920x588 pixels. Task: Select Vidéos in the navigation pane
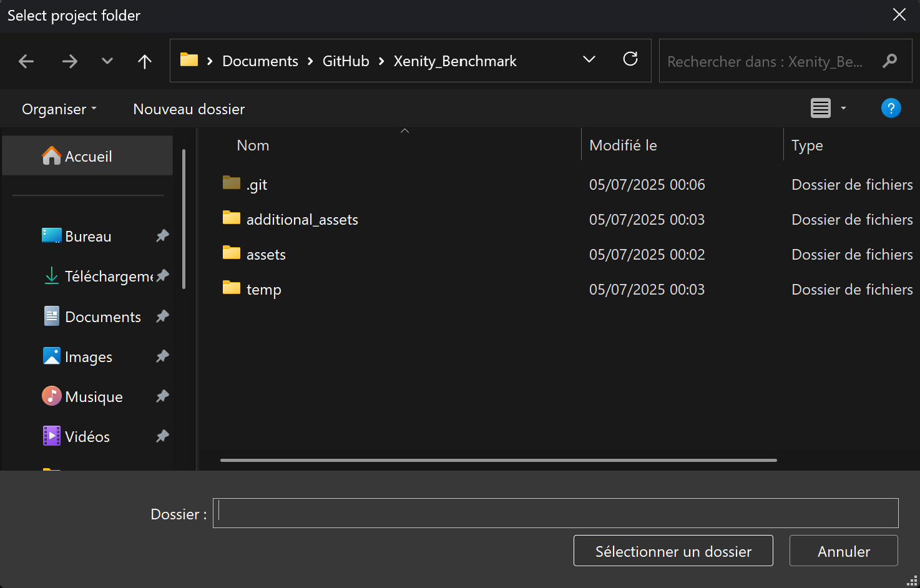point(76,436)
